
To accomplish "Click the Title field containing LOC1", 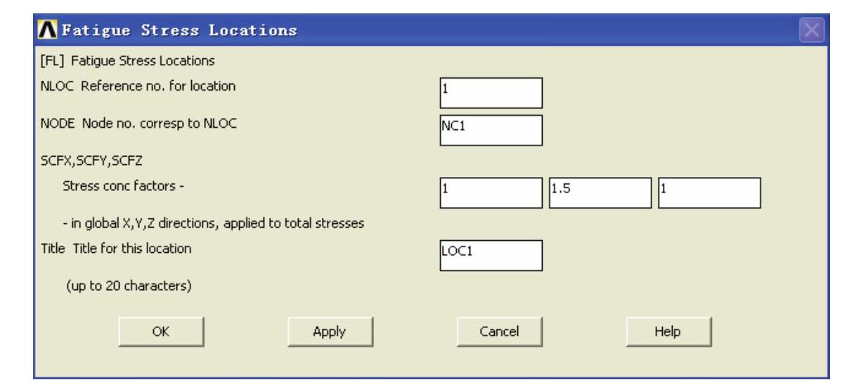I will [490, 255].
